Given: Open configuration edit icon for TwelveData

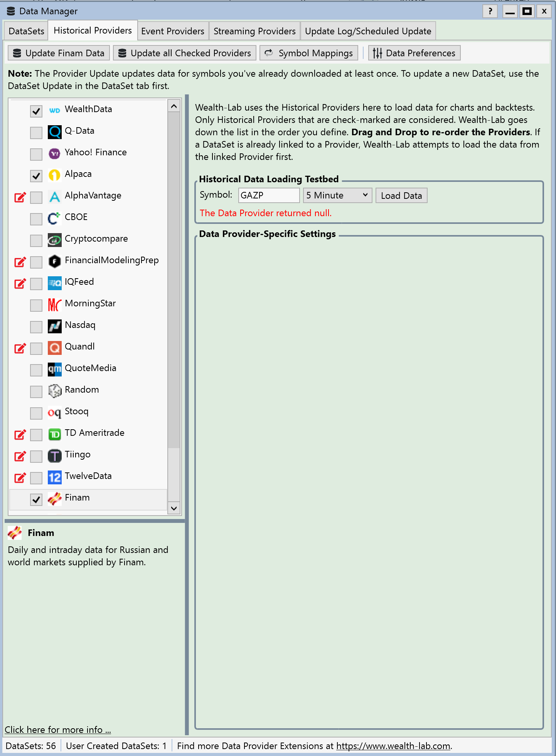Looking at the screenshot, I should [x=20, y=478].
